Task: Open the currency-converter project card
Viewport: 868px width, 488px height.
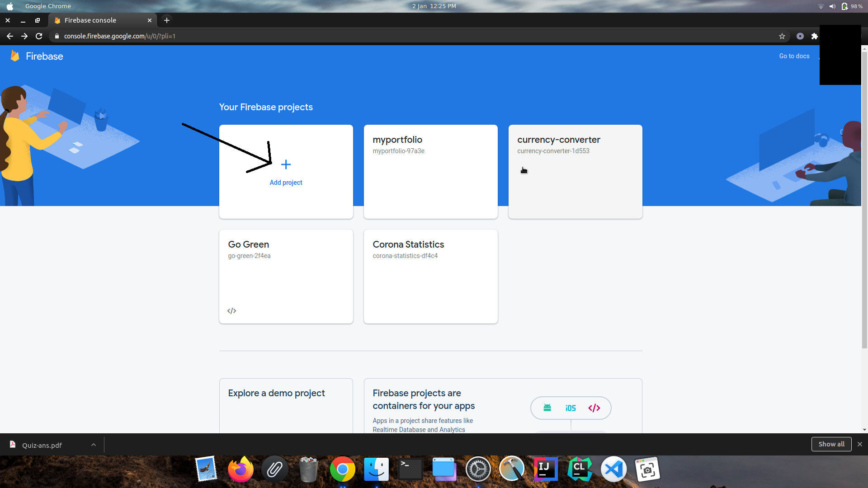Action: click(575, 172)
